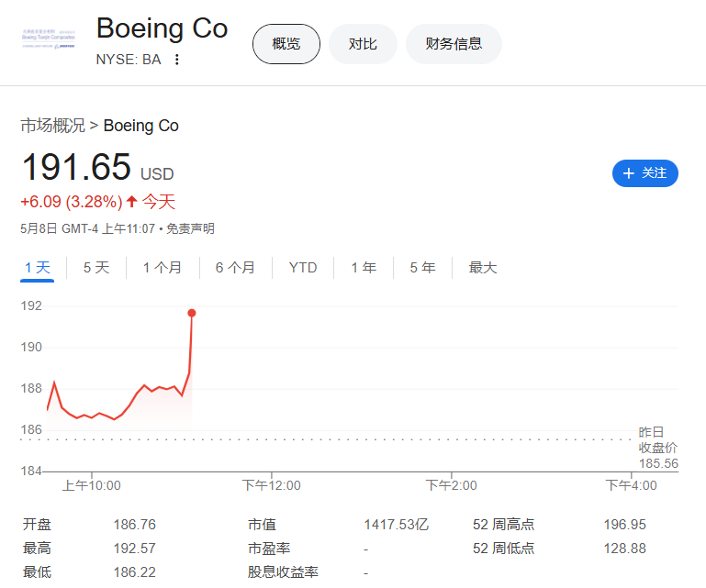Switch the chart to 1 个月
Screen dimensions: 706x588
(162, 268)
